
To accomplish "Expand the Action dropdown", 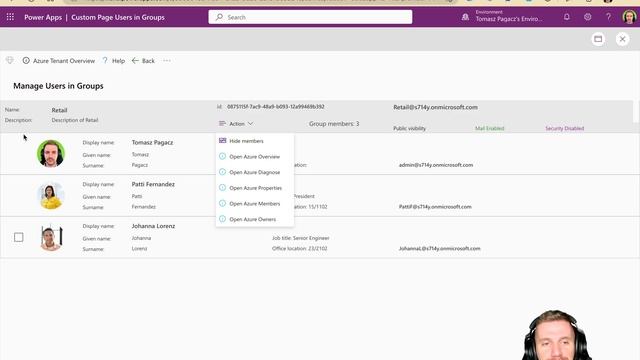I will [236, 124].
